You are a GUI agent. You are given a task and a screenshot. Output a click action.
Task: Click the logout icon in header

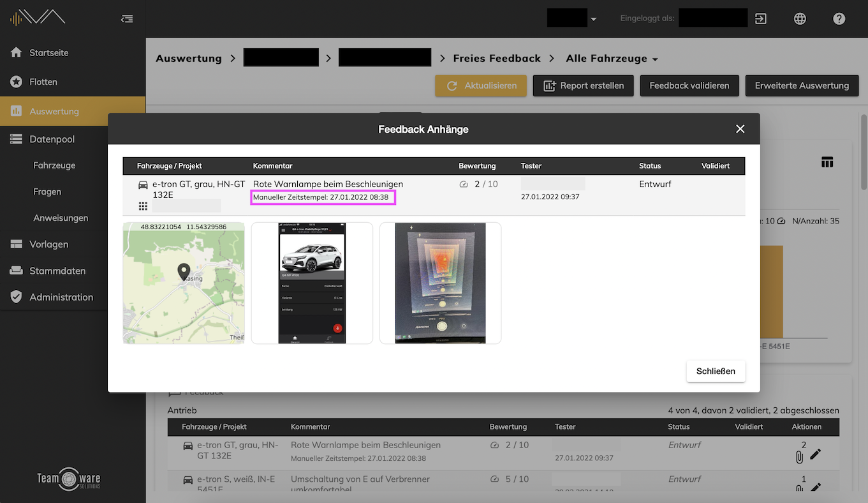[x=761, y=19]
